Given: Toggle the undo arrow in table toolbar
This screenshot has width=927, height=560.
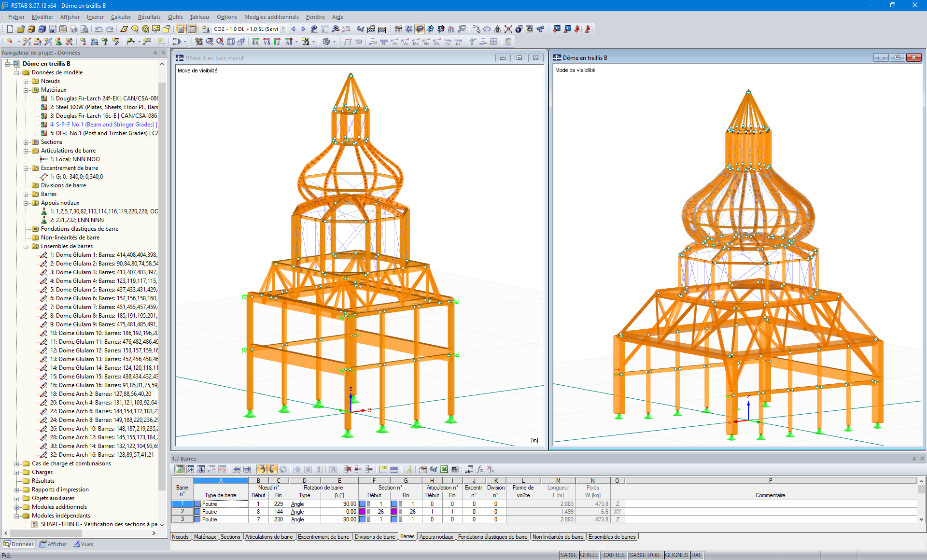Looking at the screenshot, I should click(x=263, y=469).
